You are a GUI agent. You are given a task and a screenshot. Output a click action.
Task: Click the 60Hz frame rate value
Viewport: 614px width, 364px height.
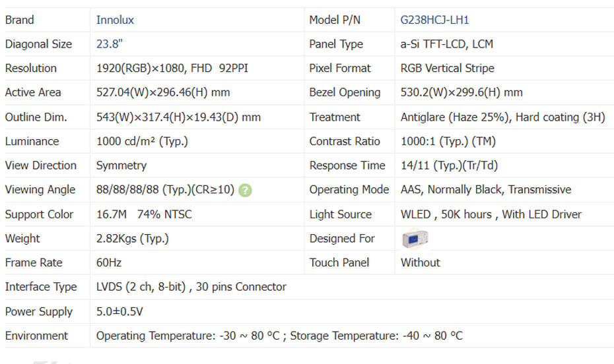[109, 262]
